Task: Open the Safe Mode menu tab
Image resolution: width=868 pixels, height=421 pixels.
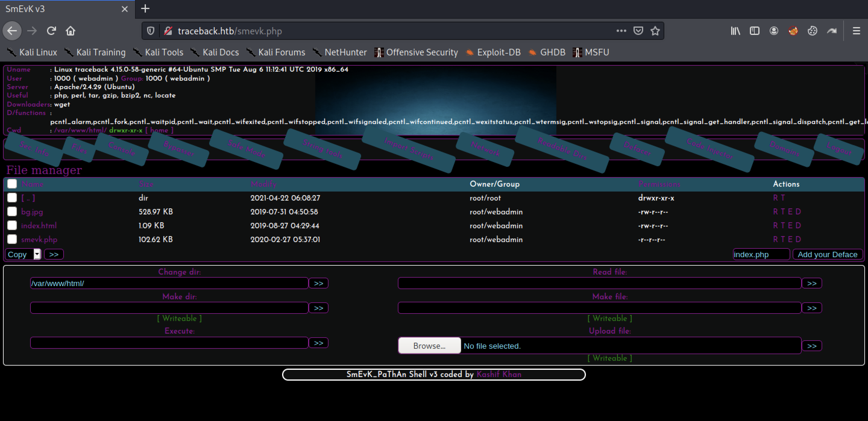Action: pos(246,149)
